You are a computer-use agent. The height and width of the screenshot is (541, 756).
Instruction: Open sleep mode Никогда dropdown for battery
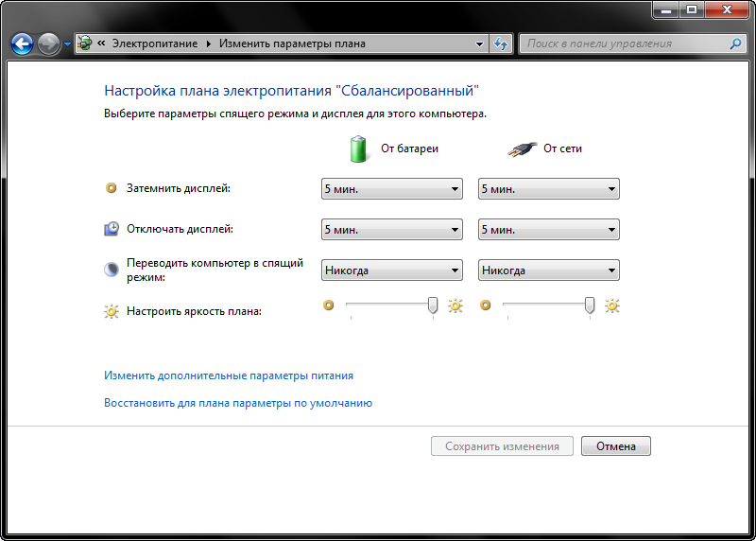click(x=392, y=270)
